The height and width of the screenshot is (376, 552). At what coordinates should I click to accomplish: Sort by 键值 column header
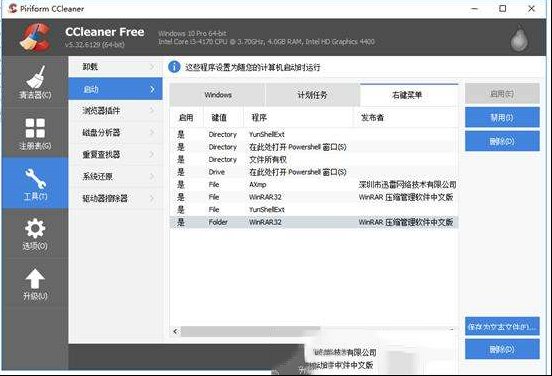(223, 117)
